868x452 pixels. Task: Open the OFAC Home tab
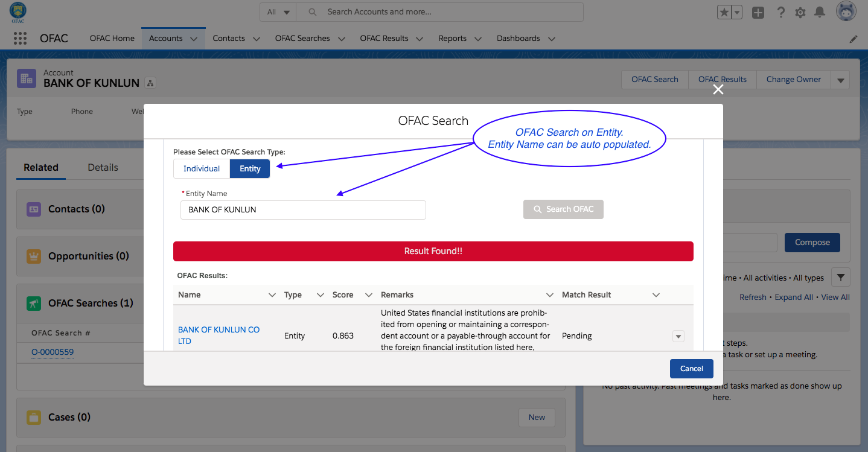[x=112, y=38]
